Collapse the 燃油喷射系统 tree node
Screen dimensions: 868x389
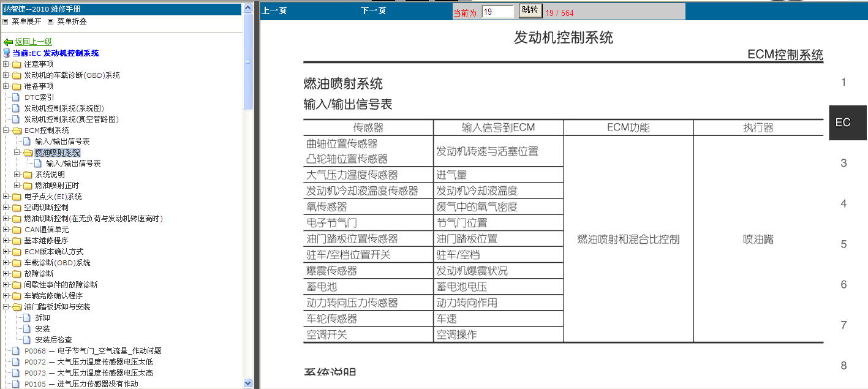[17, 153]
